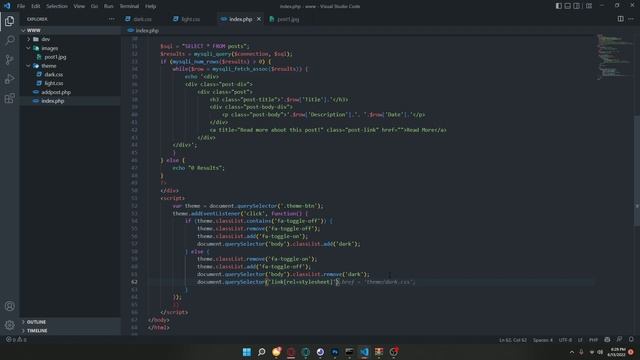Image resolution: width=640 pixels, height=360 pixels.
Task: Open the Run menu
Action: click(109, 6)
